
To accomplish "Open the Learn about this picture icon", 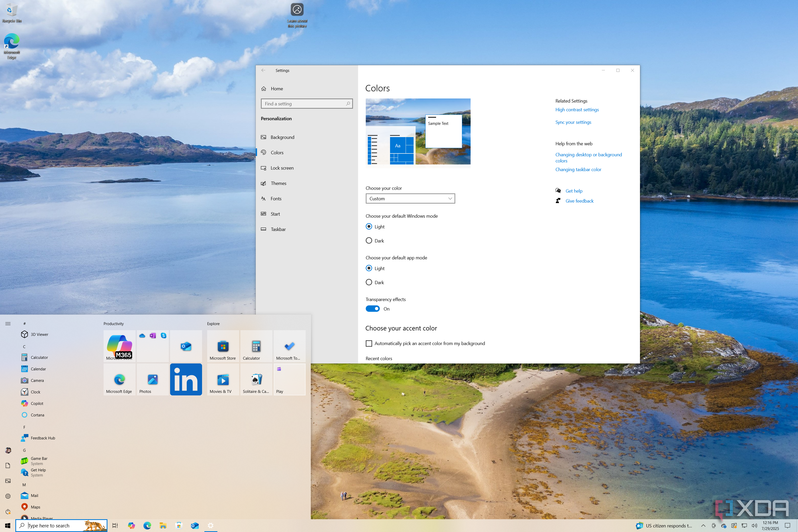I will point(297,15).
